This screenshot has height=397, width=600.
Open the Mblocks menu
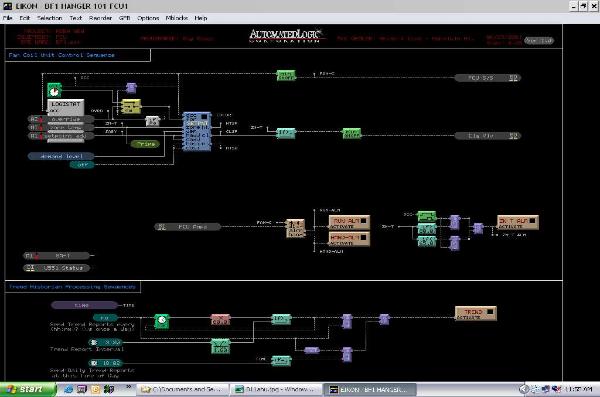click(x=177, y=18)
